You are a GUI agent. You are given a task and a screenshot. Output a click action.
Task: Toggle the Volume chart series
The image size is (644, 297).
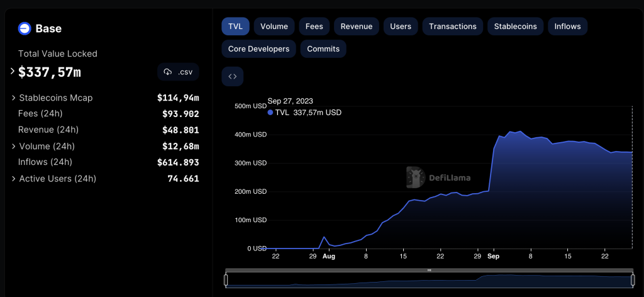click(x=274, y=26)
